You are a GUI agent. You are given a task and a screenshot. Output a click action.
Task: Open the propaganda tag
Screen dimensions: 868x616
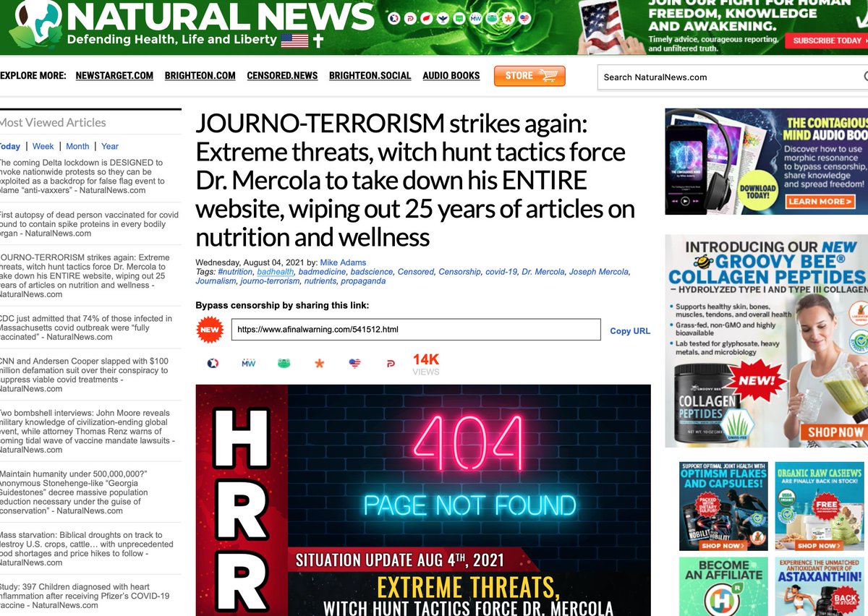pyautogui.click(x=363, y=281)
